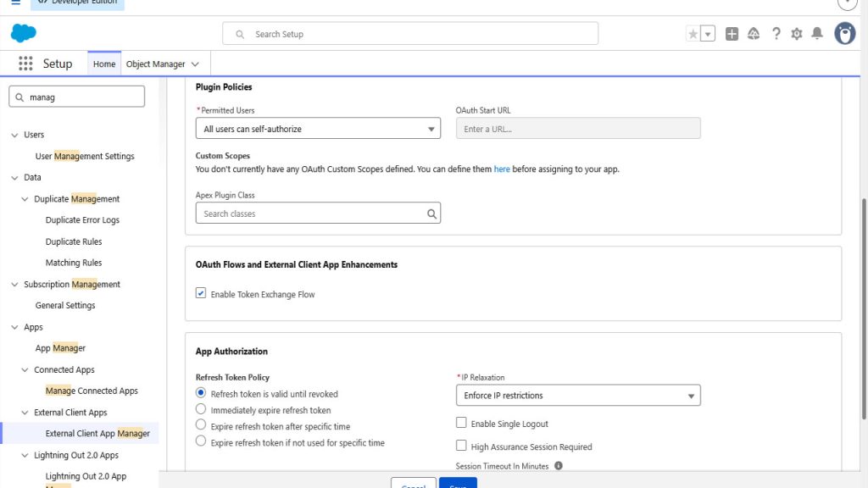868x488 pixels.
Task: Click the Developer Edition badge
Action: 77,3
